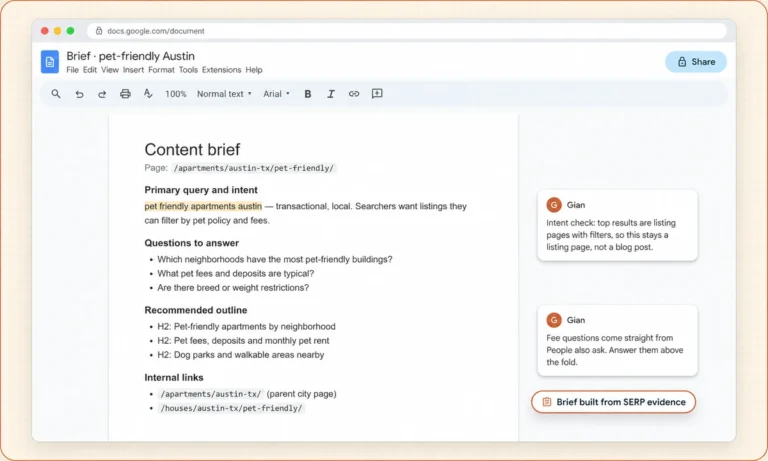Open the Normal text style dropdown

[x=224, y=94]
